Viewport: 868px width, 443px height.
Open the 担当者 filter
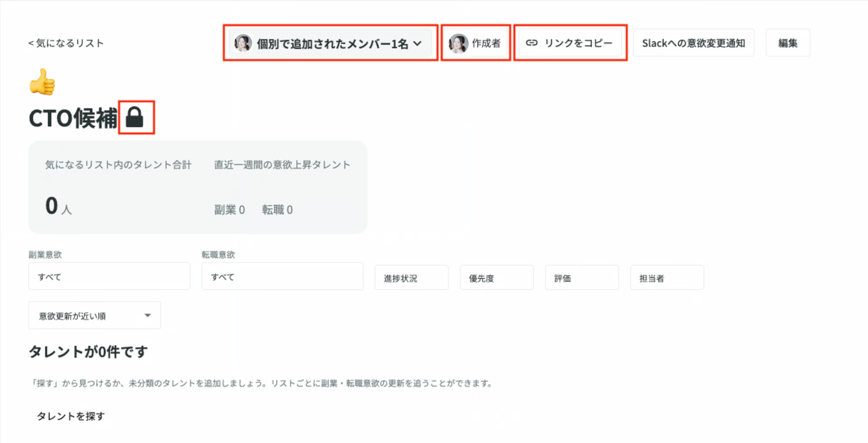click(667, 277)
